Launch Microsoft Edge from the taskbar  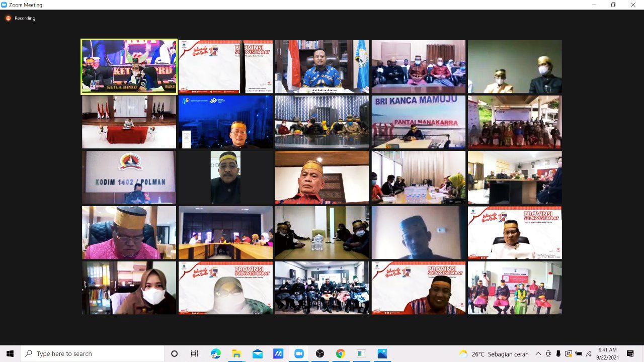click(216, 353)
